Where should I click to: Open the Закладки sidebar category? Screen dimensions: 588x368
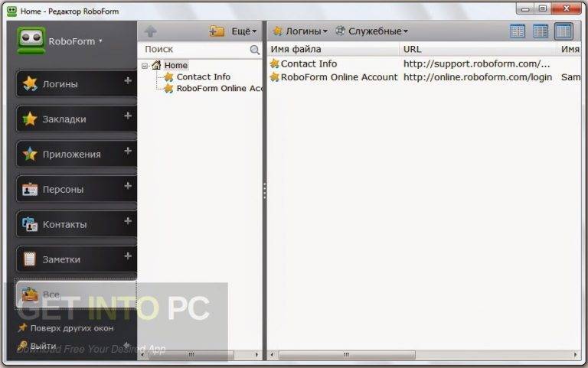[x=77, y=119]
